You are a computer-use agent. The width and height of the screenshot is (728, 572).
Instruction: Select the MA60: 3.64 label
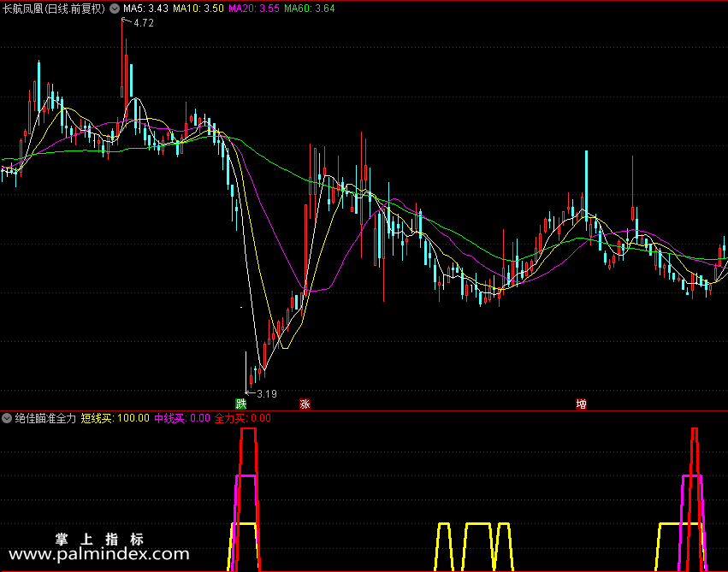tap(309, 9)
